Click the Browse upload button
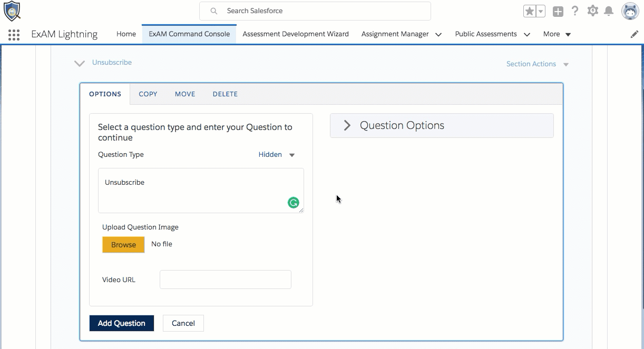This screenshot has height=349, width=644. click(x=123, y=245)
